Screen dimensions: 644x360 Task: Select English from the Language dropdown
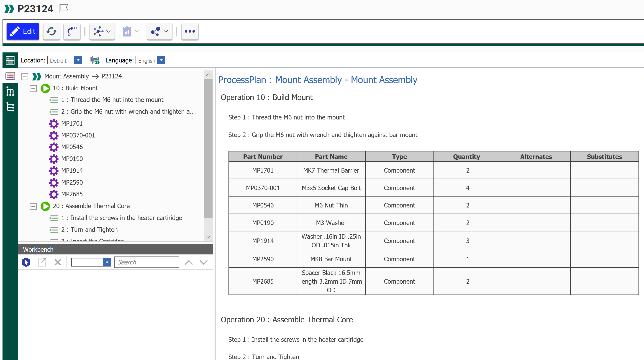click(x=149, y=60)
